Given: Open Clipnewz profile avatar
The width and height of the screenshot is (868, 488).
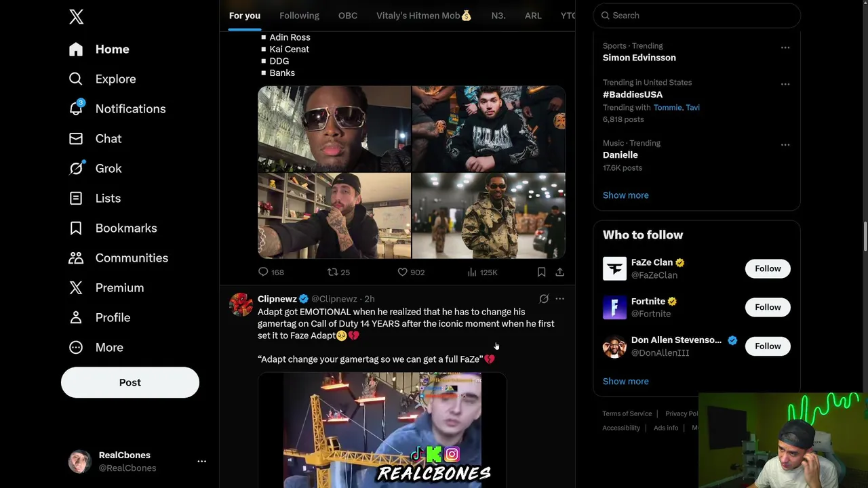Looking at the screenshot, I should pyautogui.click(x=241, y=304).
